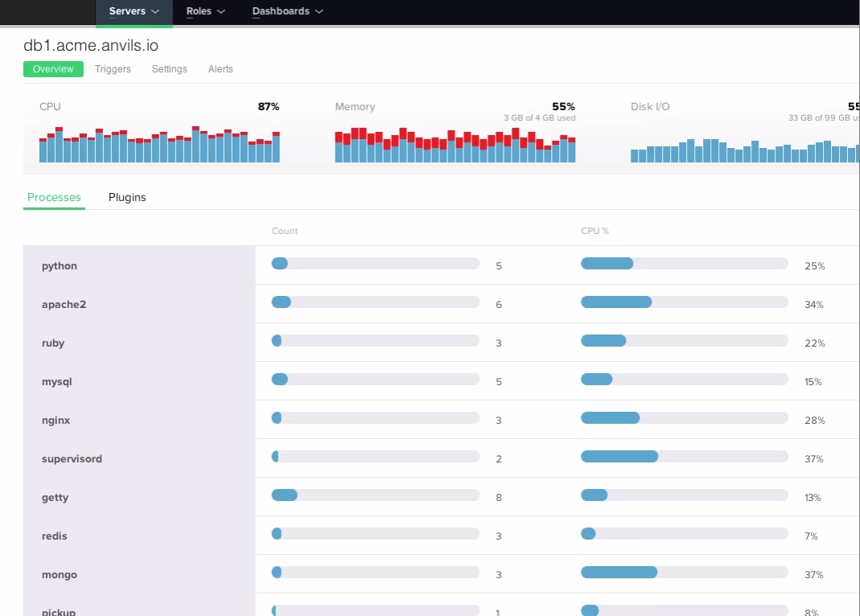Sort by the CPU % column header
Image resolution: width=860 pixels, height=616 pixels.
tap(595, 231)
